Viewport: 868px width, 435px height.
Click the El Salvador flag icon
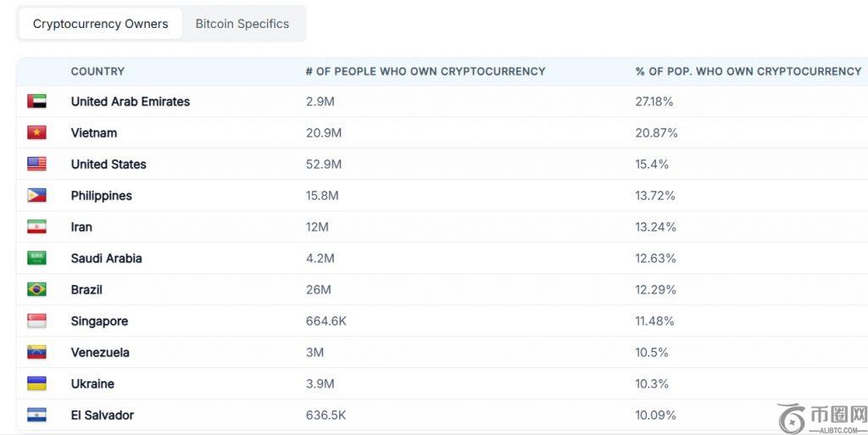pyautogui.click(x=36, y=415)
